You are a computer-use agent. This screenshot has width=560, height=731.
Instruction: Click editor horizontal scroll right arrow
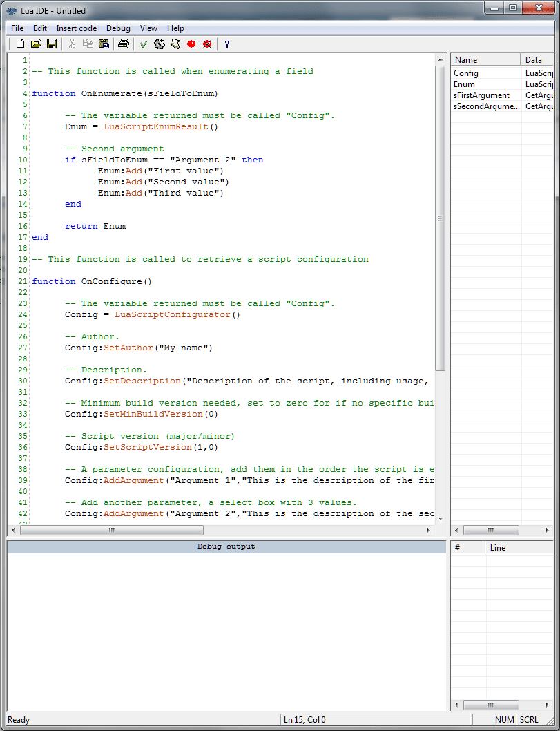tap(429, 530)
